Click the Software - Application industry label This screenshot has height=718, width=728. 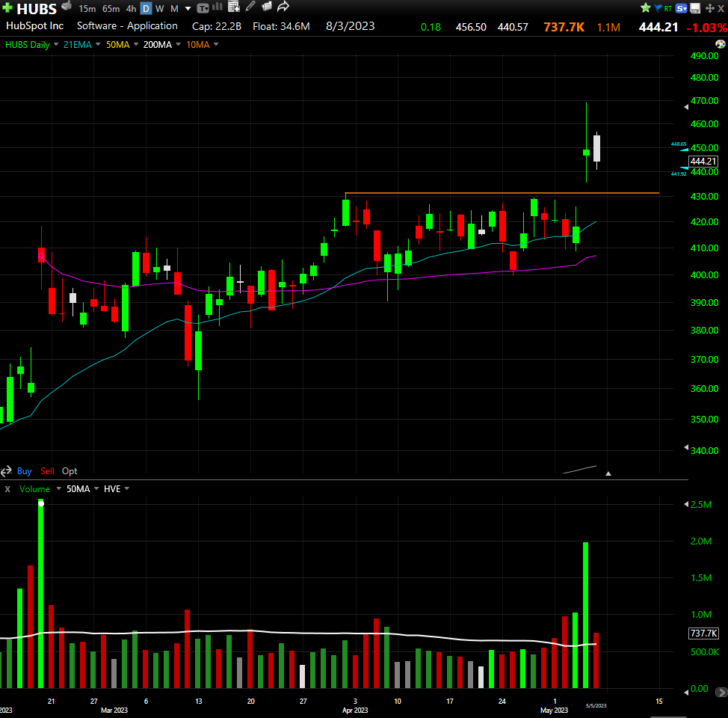point(127,26)
